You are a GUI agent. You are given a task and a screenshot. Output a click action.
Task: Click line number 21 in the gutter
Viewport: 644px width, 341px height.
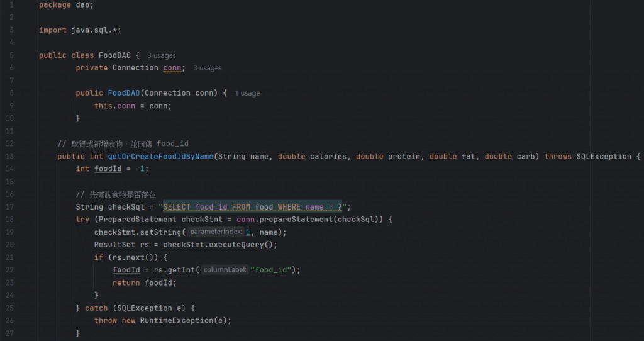[9, 257]
